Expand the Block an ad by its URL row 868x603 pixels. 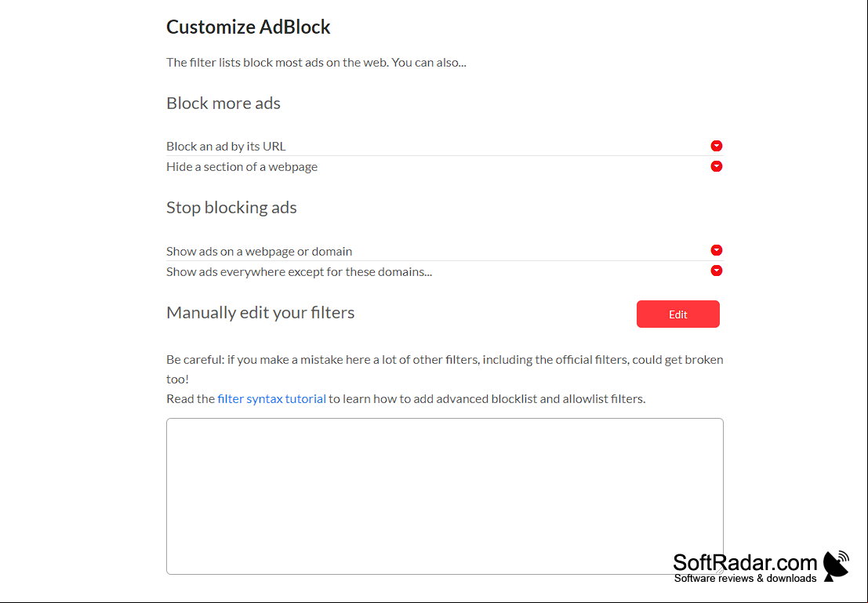coord(445,146)
